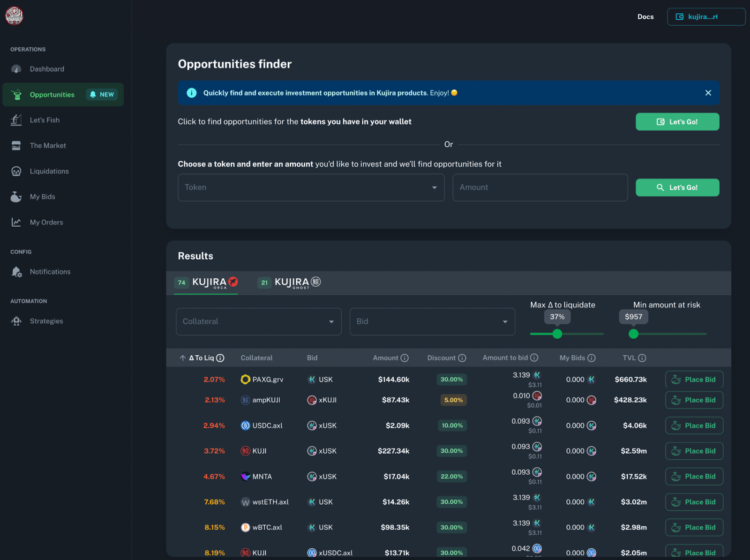Click the My Orders chart icon
Screen dimensions: 750x560
(16, 222)
